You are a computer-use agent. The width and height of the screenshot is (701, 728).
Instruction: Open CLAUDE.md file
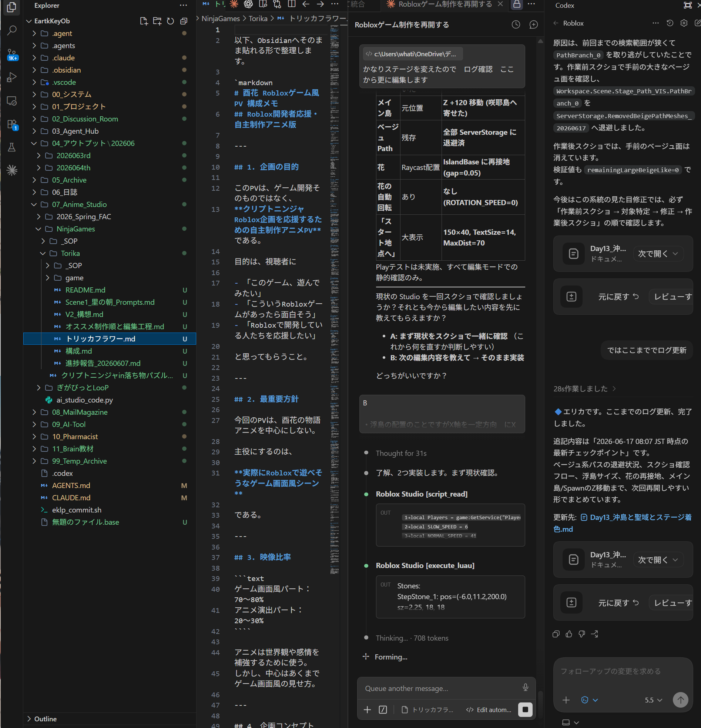(x=110, y=498)
